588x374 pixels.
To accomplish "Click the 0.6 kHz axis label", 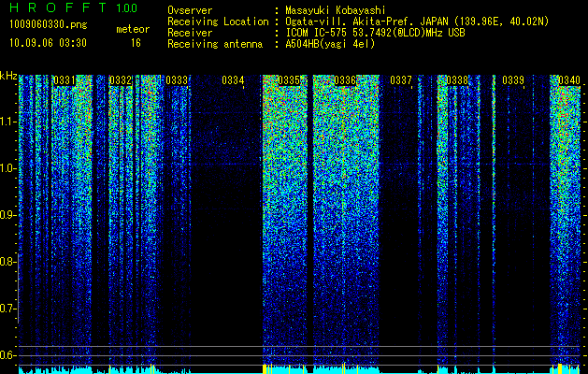I will click(7, 355).
